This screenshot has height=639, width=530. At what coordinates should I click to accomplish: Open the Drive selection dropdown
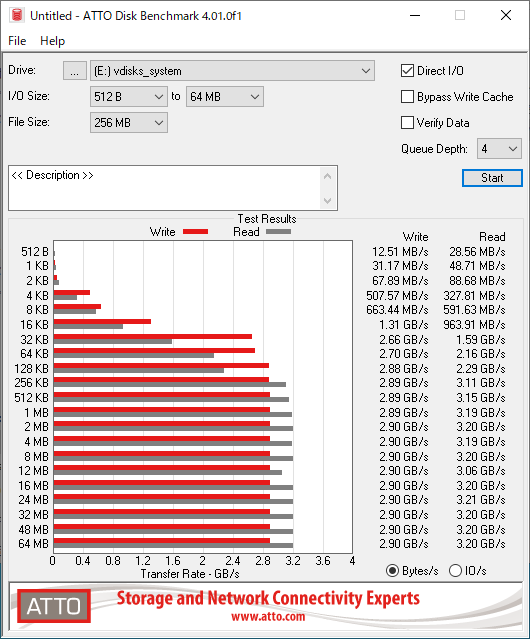[232, 71]
